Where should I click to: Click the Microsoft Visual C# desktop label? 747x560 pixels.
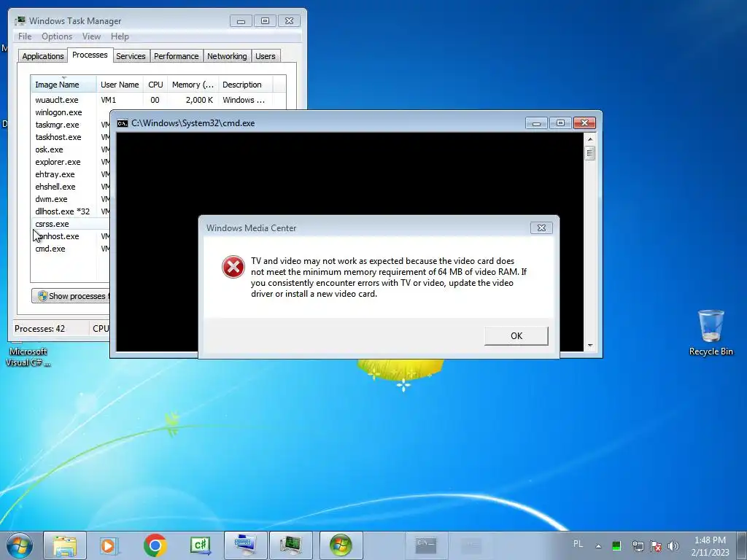(x=28, y=357)
